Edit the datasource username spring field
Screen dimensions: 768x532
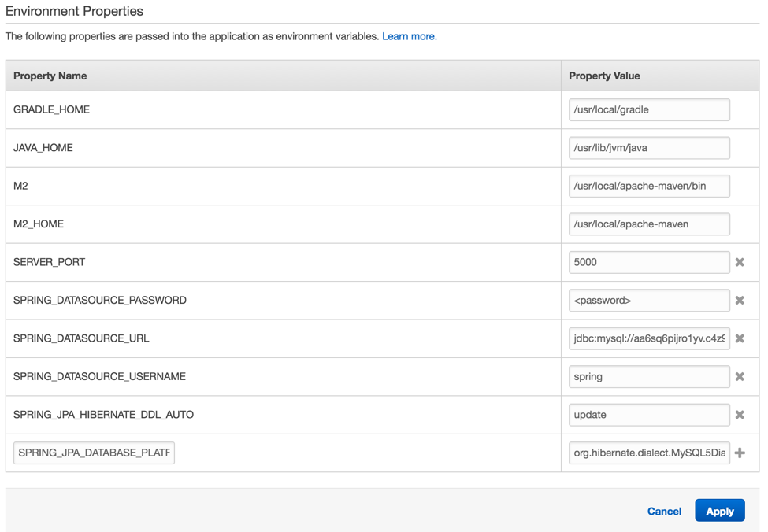pos(649,377)
